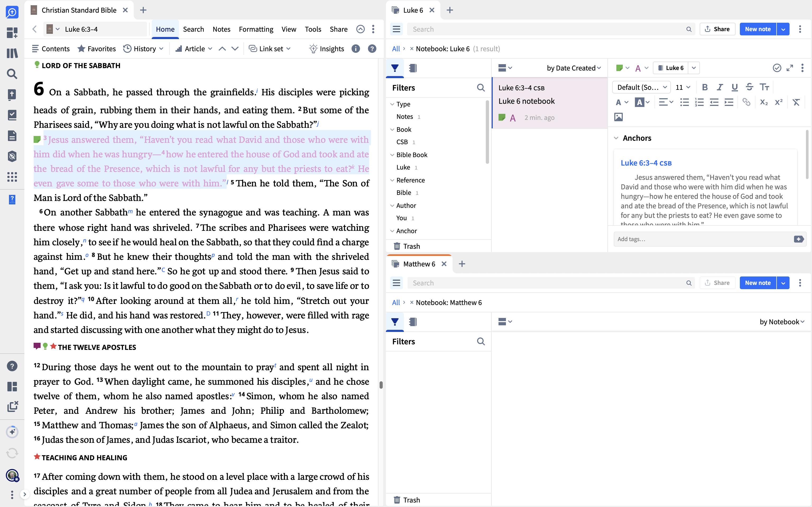
Task: Click New note in Matthew 6 panel
Action: (757, 283)
